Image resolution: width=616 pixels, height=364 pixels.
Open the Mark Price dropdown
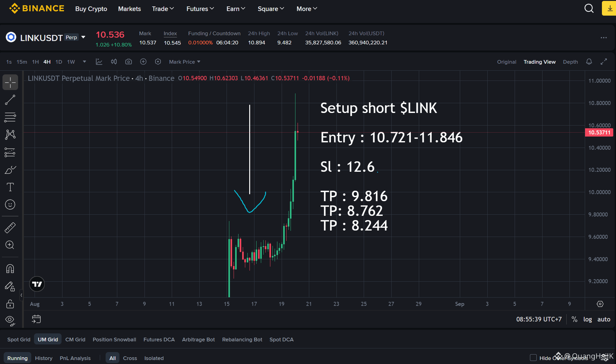pos(185,62)
